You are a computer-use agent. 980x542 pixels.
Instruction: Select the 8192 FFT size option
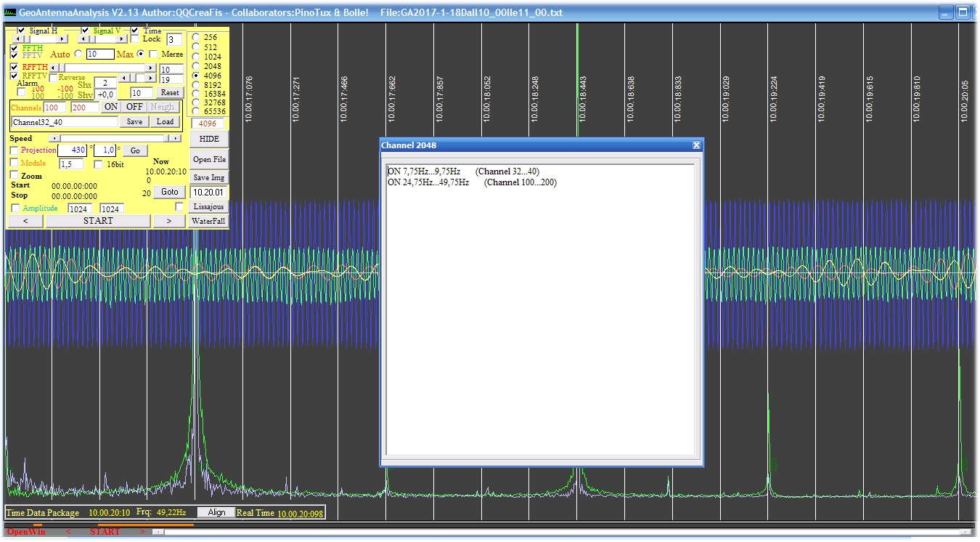point(196,85)
